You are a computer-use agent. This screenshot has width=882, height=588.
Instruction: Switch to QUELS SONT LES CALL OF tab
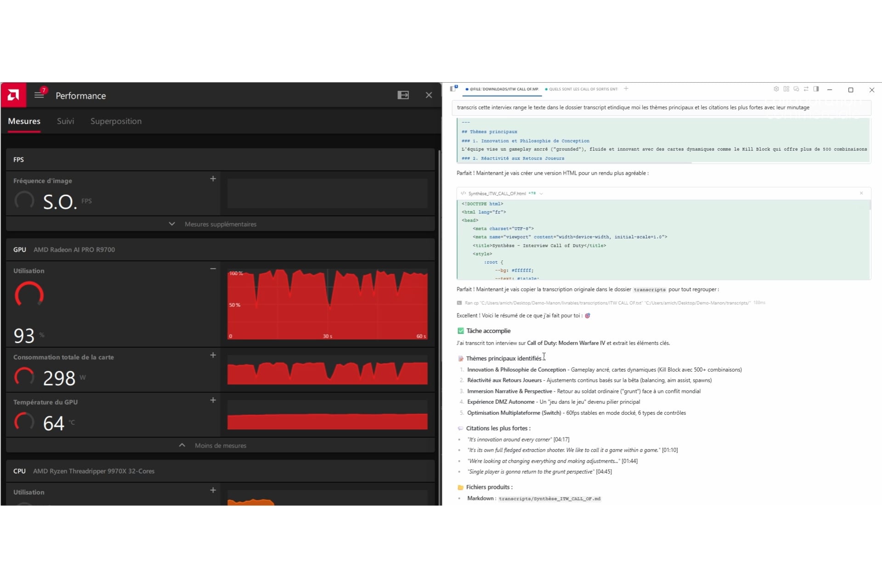[x=581, y=89]
